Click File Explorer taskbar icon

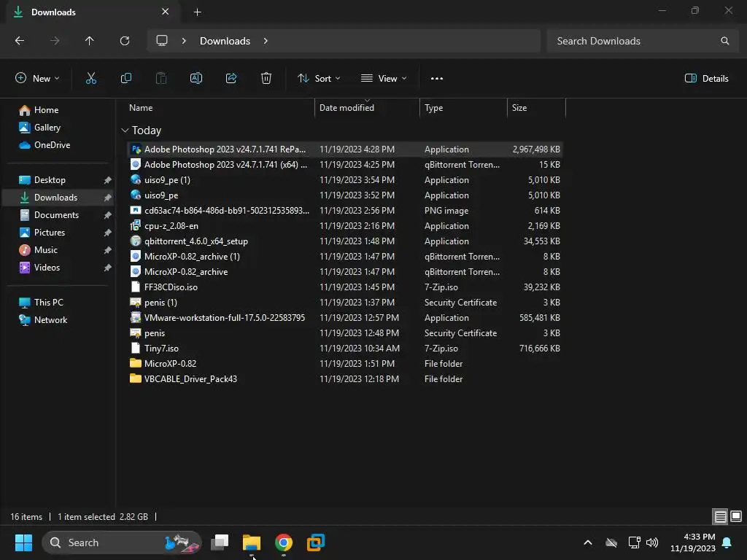[x=252, y=542]
